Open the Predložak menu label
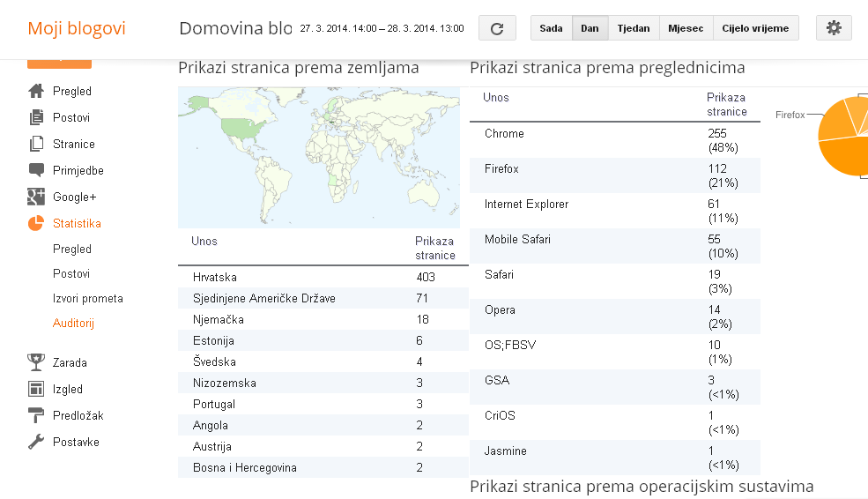Screen dimensions: 868x499 click(x=78, y=415)
